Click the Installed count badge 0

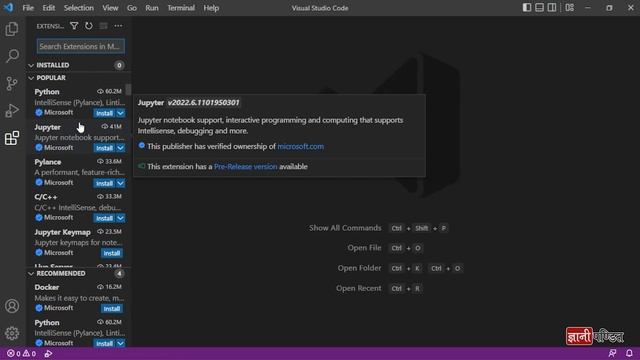119,65
